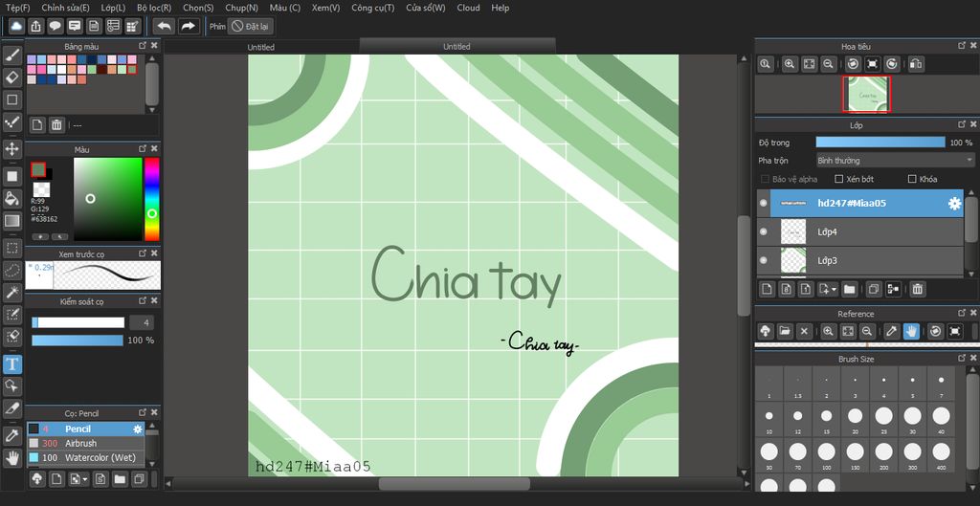The width and height of the screenshot is (980, 506).
Task: Click the rainbow hue slider bar
Action: click(152, 199)
